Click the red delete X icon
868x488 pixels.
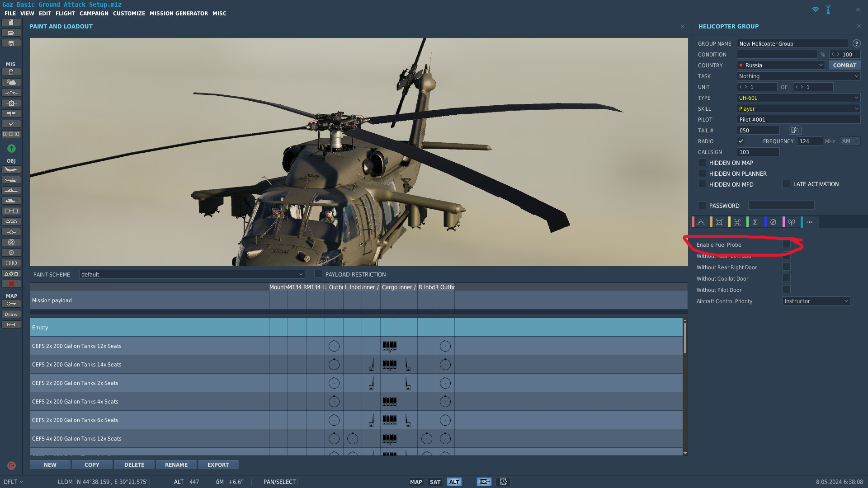click(11, 284)
